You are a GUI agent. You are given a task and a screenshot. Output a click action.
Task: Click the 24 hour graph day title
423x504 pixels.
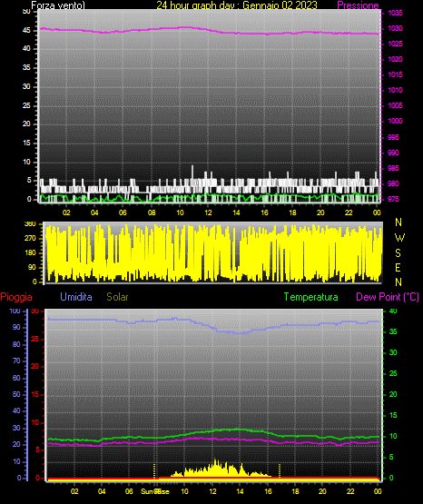tap(237, 5)
